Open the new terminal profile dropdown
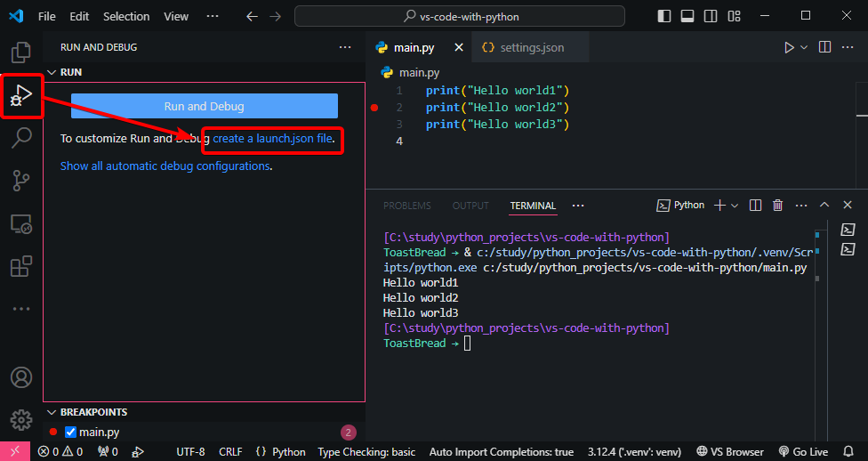The width and height of the screenshot is (868, 461). (x=735, y=206)
